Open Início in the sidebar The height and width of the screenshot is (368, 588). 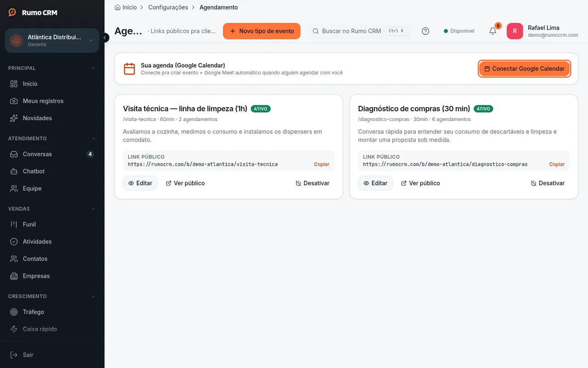(52, 84)
